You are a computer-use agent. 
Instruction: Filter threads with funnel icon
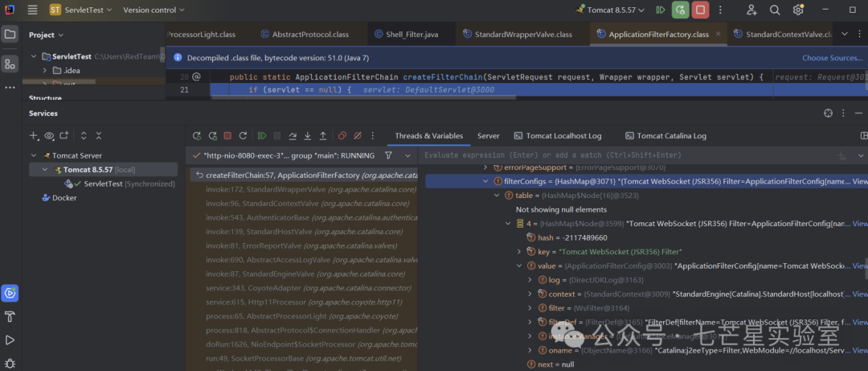pyautogui.click(x=389, y=155)
